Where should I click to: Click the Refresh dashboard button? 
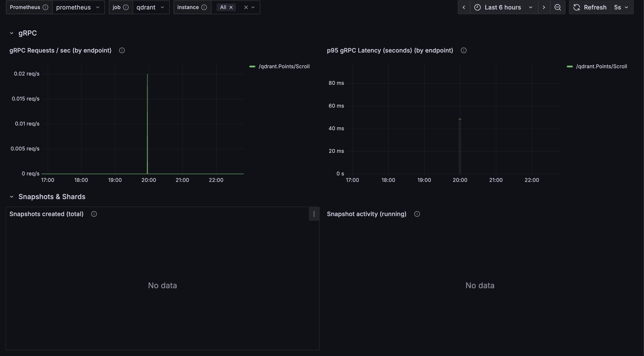point(590,7)
